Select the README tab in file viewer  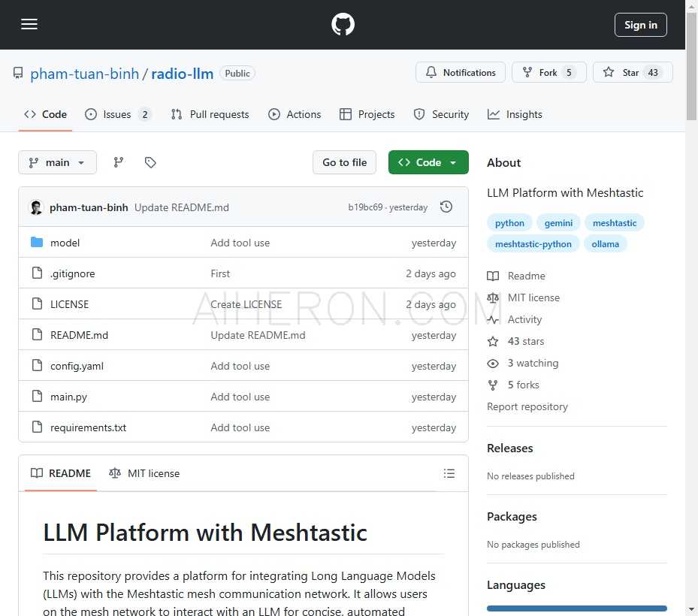click(x=61, y=473)
